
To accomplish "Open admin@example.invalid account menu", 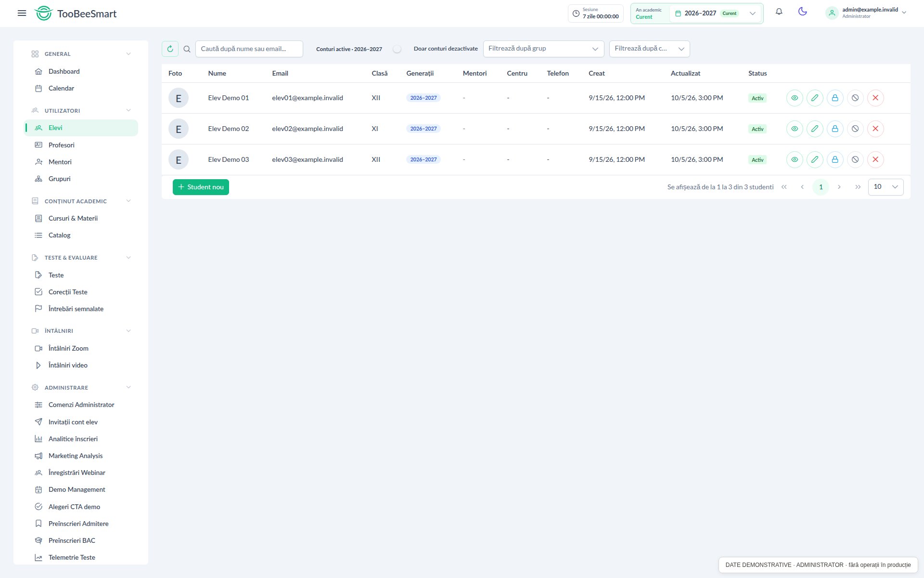I will tap(866, 13).
